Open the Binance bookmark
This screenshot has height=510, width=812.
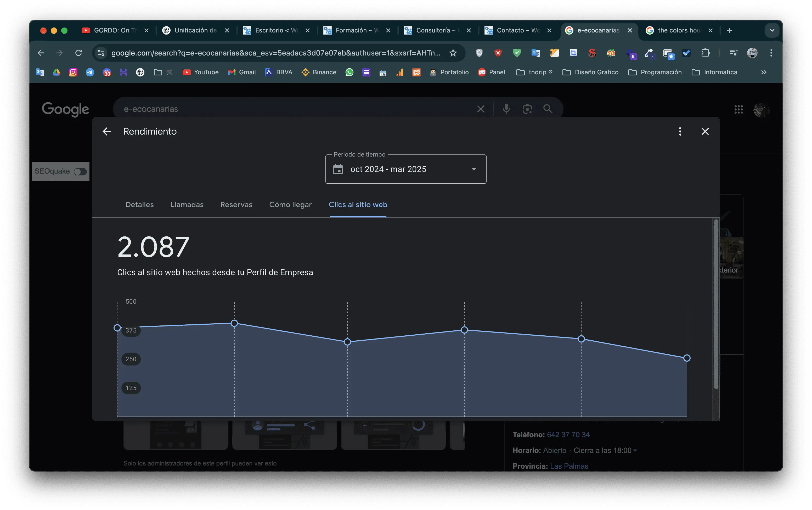click(x=319, y=72)
